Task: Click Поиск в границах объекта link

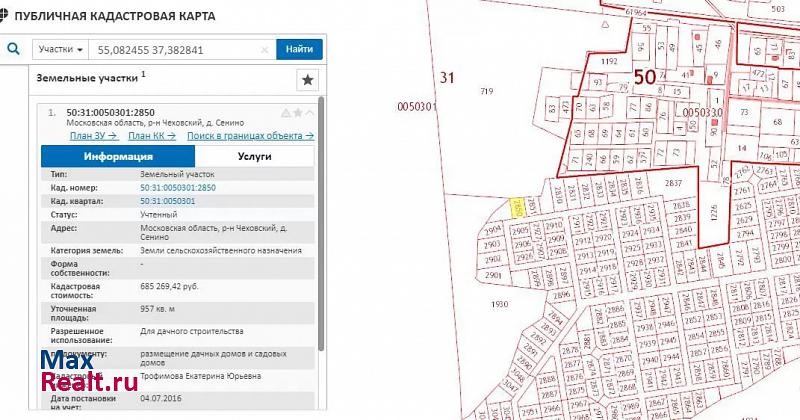Action: [243, 135]
